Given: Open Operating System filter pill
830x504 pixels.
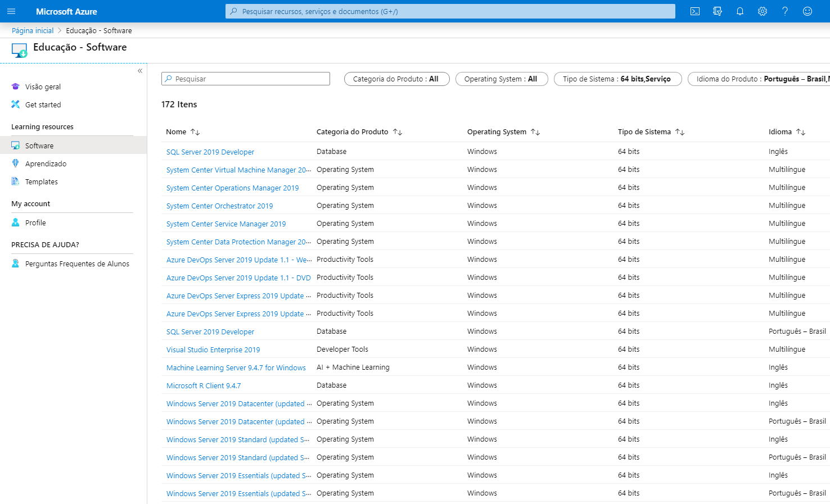Looking at the screenshot, I should click(x=502, y=79).
